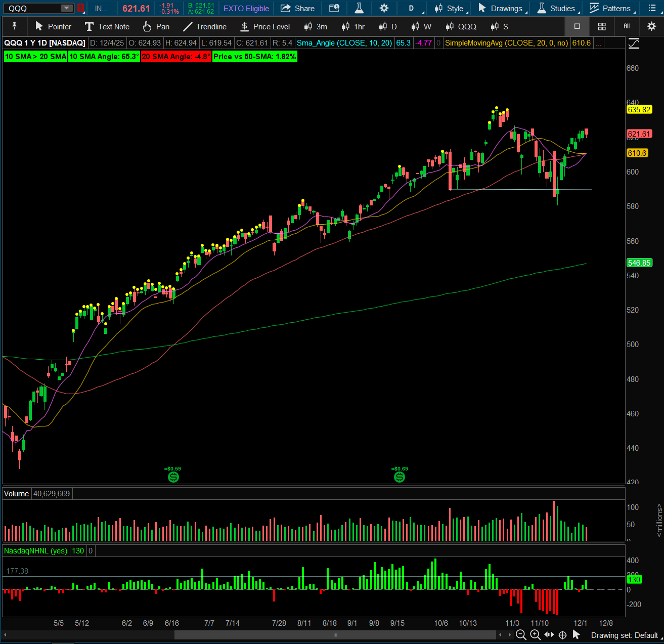Click the Volume study label
Screen dimensions: 664x644
click(x=16, y=494)
